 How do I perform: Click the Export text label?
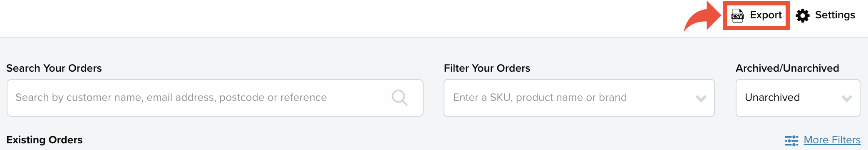[x=766, y=15]
